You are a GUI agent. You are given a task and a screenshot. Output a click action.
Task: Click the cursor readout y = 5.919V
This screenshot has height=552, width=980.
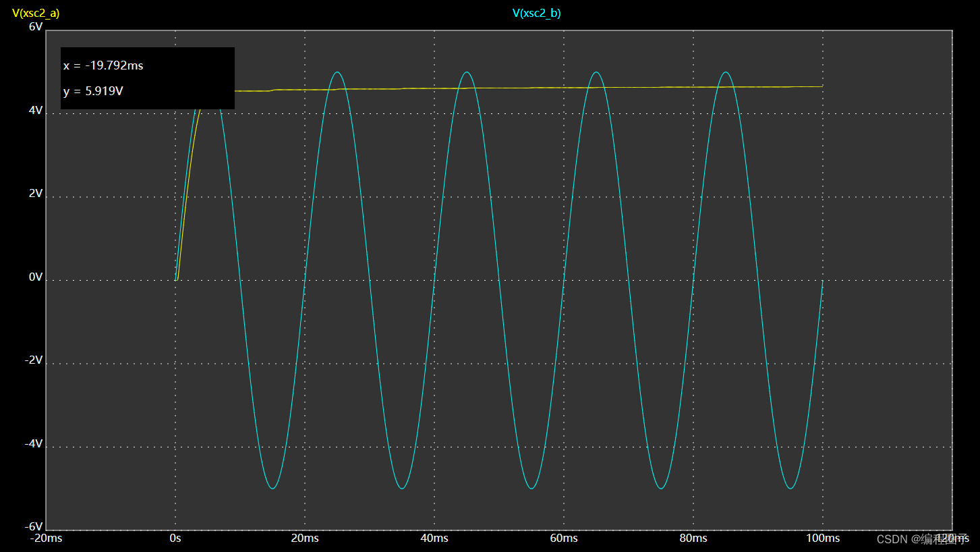[x=93, y=91]
